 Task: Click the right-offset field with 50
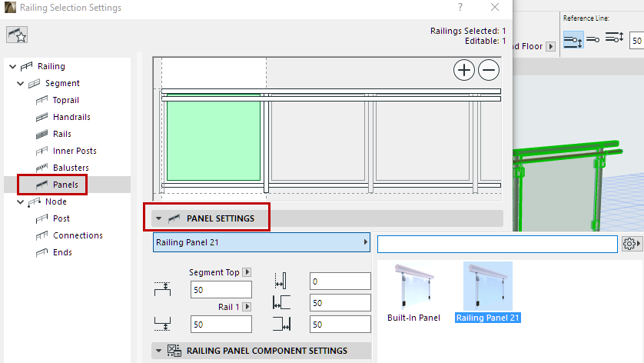point(340,325)
